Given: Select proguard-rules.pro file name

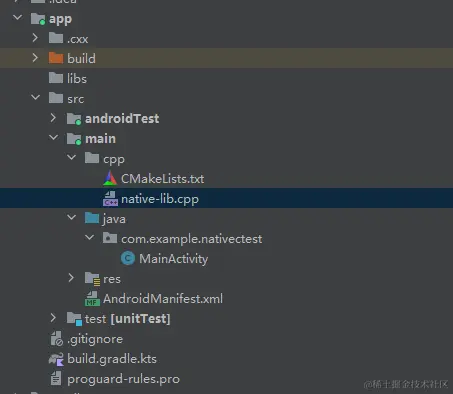Looking at the screenshot, I should [x=123, y=379].
